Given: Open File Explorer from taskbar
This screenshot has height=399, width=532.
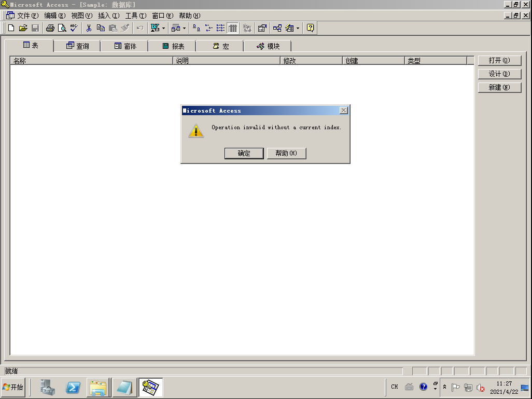Looking at the screenshot, I should point(98,387).
